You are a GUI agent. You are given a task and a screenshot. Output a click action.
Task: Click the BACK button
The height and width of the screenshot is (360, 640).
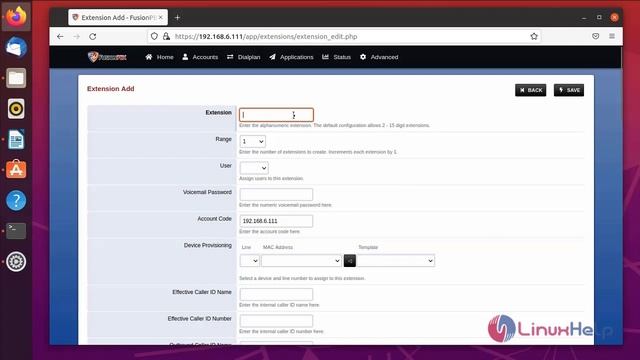tap(531, 90)
